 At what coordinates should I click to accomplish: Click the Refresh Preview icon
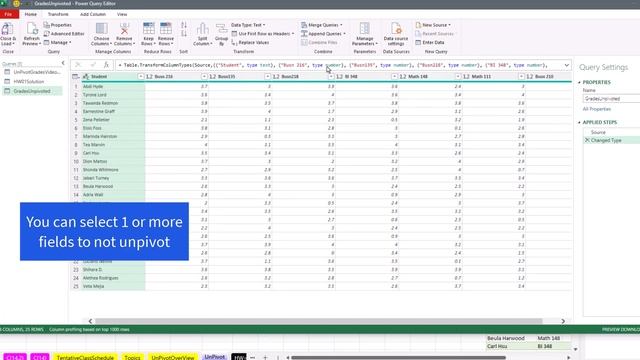pos(31,29)
